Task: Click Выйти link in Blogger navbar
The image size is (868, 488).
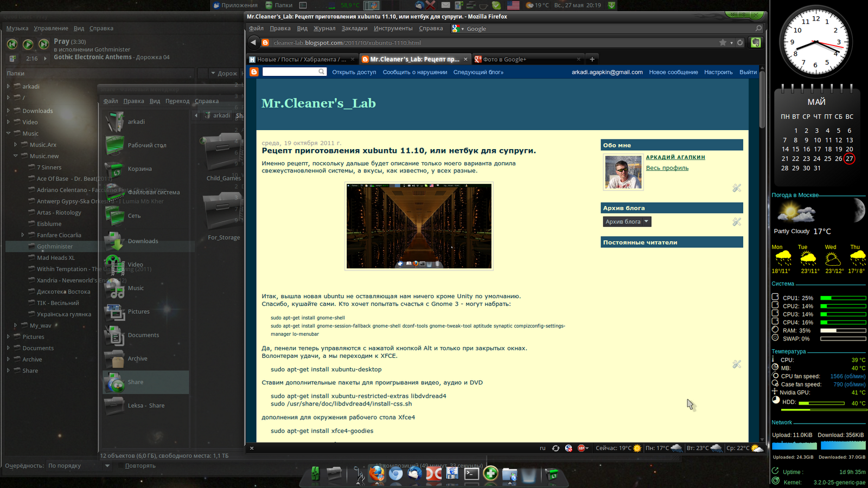Action: [748, 72]
